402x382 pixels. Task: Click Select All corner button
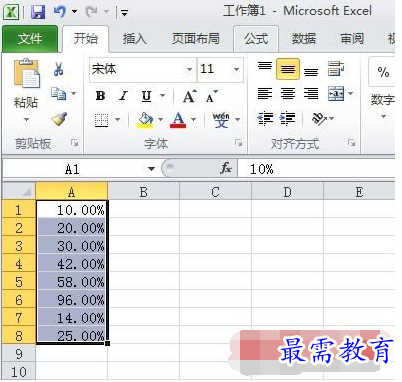pos(19,191)
